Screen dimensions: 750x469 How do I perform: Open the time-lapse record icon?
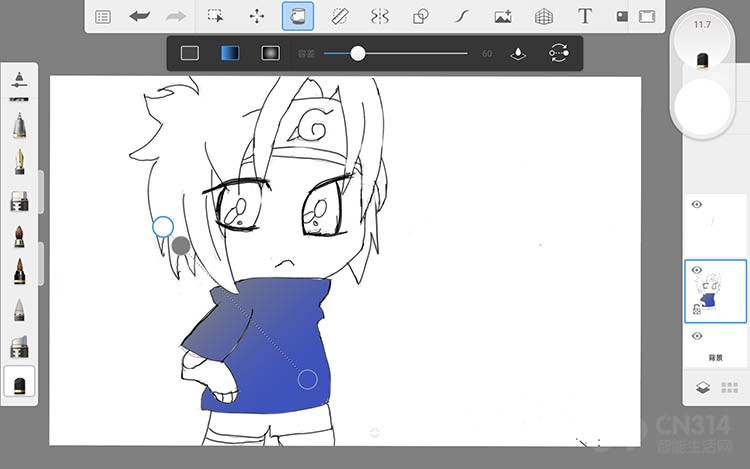pos(622,17)
